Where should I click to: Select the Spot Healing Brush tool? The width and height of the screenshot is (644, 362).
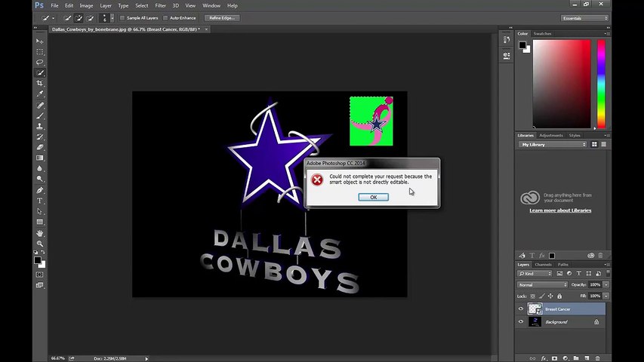tap(40, 106)
